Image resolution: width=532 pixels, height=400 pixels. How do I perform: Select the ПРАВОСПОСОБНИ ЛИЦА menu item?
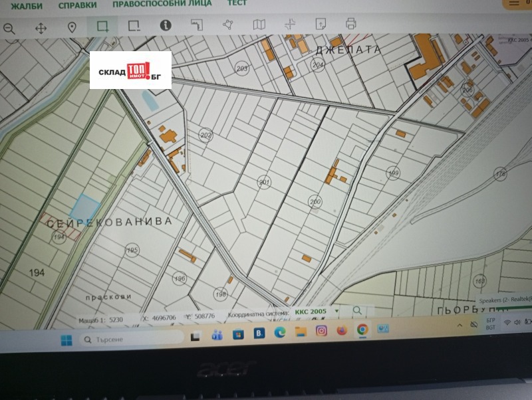162,5
